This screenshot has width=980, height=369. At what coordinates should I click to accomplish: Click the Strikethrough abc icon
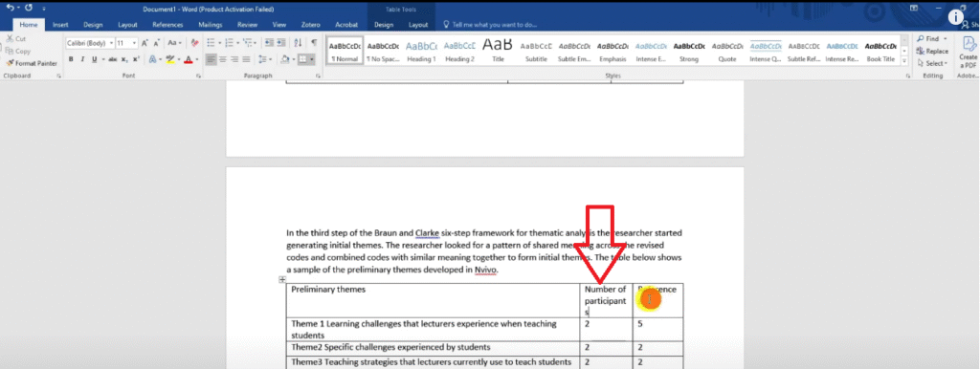pyautogui.click(x=113, y=59)
